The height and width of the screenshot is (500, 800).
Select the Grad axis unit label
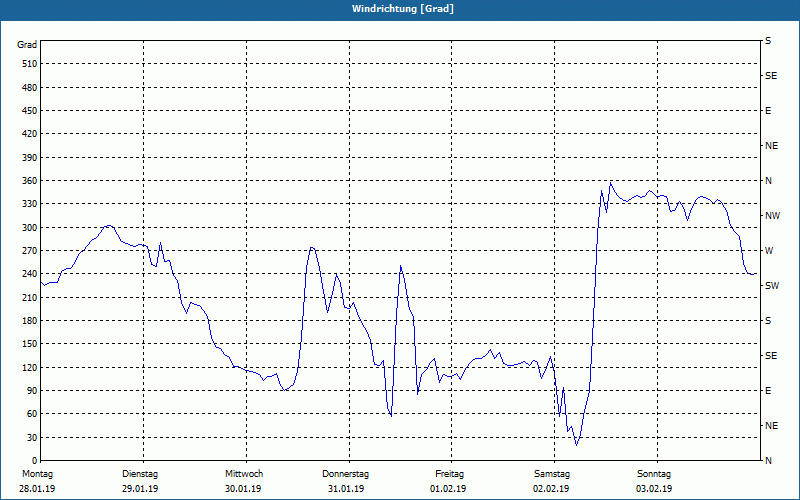click(x=27, y=45)
